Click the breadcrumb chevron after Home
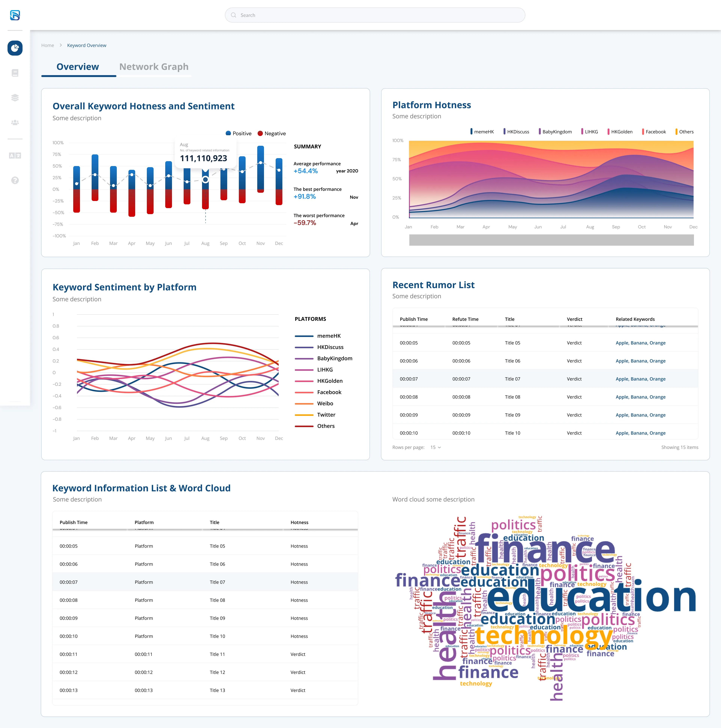 click(61, 45)
